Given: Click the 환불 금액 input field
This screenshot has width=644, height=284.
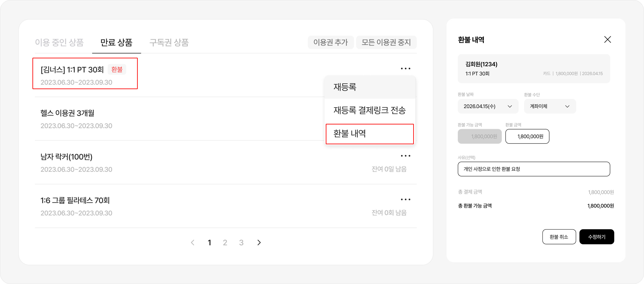Looking at the screenshot, I should (x=527, y=137).
